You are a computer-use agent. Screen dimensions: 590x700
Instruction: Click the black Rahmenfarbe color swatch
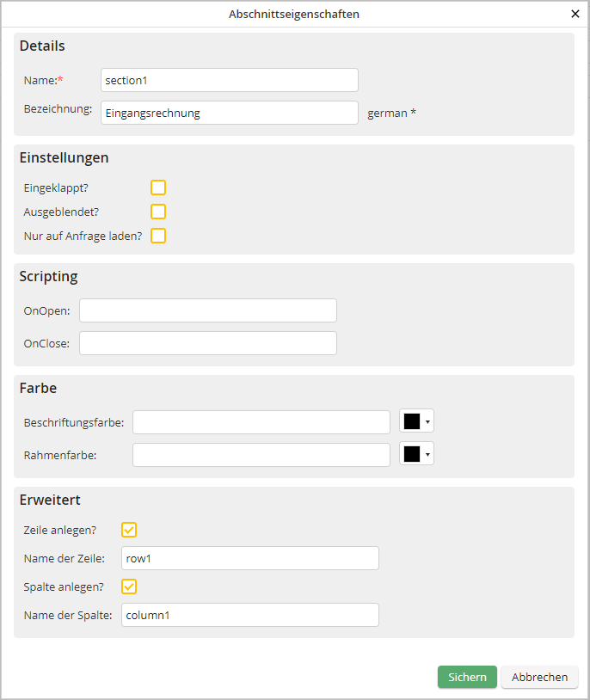(412, 454)
